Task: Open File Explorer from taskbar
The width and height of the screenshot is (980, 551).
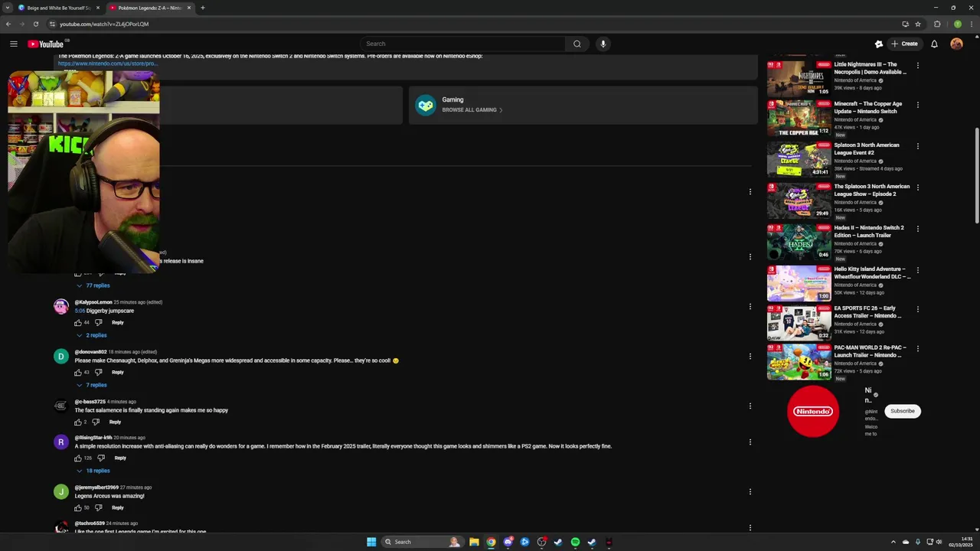Action: (474, 542)
